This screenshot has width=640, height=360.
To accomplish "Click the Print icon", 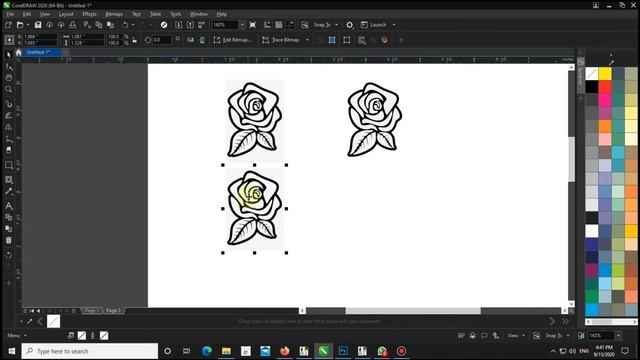I will tap(73, 25).
